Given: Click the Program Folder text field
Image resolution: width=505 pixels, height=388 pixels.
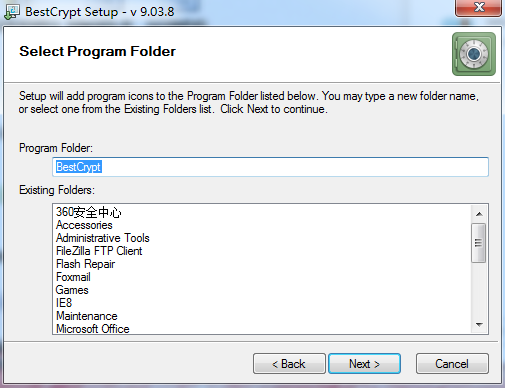Looking at the screenshot, I should coord(270,167).
